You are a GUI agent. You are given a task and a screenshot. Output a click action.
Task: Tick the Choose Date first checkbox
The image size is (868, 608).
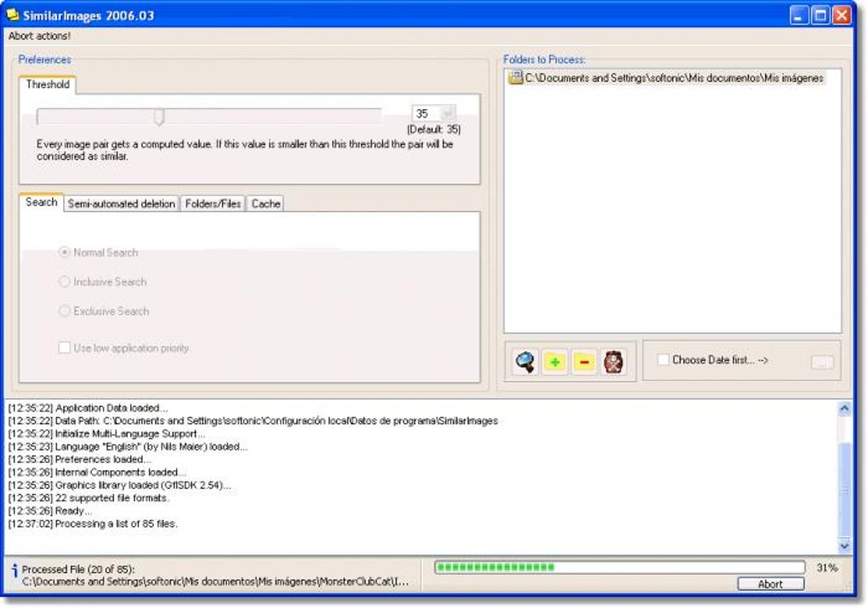coord(663,359)
